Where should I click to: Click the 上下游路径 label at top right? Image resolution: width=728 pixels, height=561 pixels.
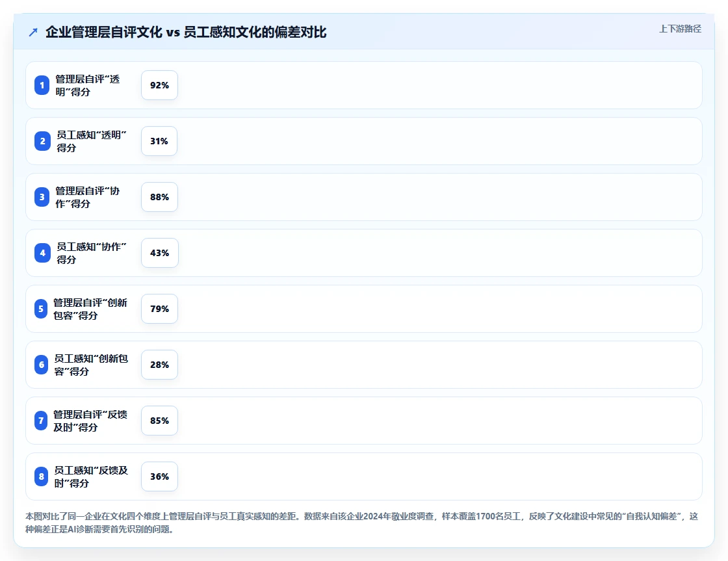680,29
